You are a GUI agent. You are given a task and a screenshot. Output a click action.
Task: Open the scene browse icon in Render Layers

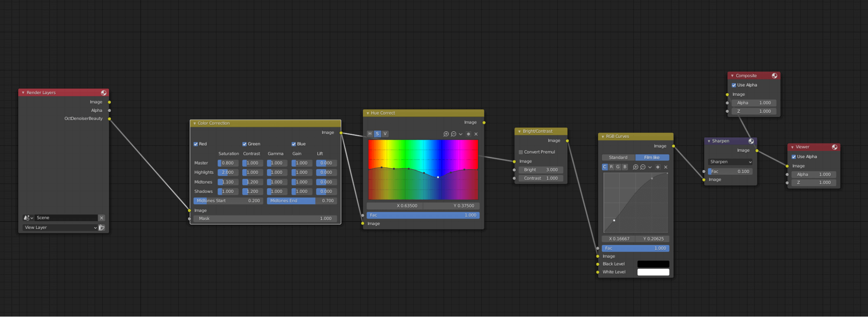[28, 218]
